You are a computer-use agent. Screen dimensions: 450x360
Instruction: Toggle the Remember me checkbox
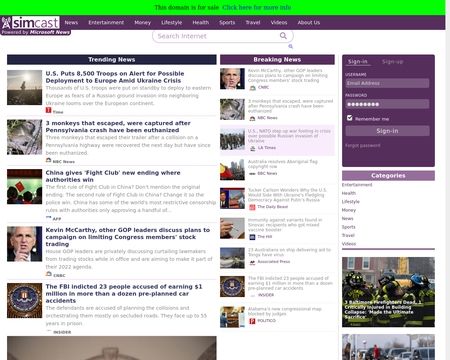point(349,118)
